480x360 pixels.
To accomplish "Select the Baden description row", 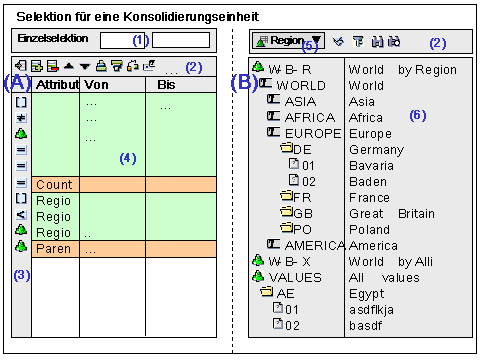I will [x=368, y=182].
